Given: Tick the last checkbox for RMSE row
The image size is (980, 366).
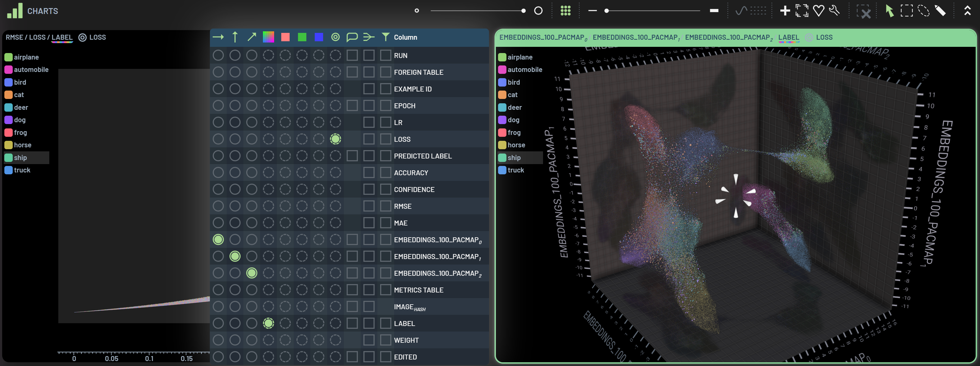Looking at the screenshot, I should pos(385,206).
